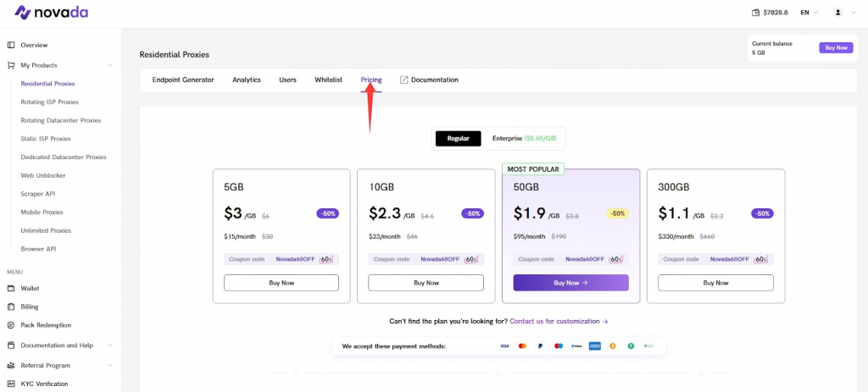Click Buy Now in Current balance box
Screen dimensions: 868x392
[836, 47]
